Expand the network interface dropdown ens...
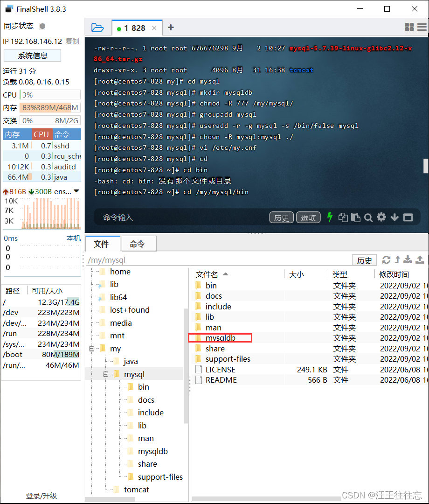 click(x=76, y=191)
